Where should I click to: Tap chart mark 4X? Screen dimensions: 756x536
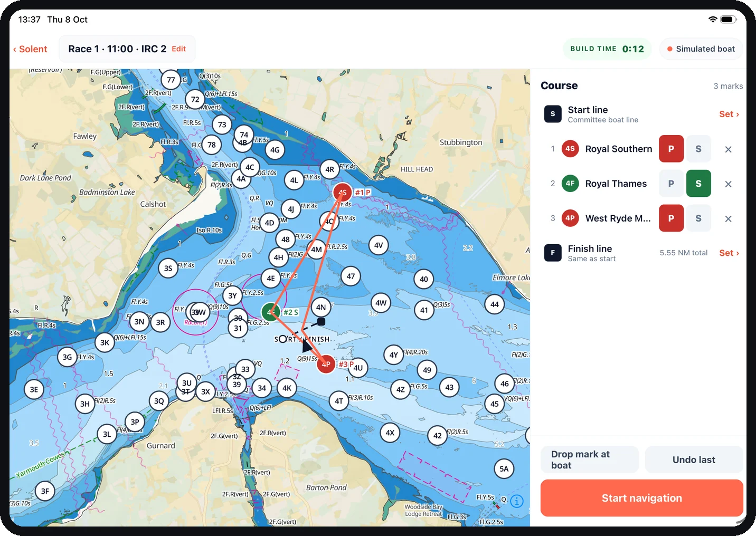pos(390,433)
